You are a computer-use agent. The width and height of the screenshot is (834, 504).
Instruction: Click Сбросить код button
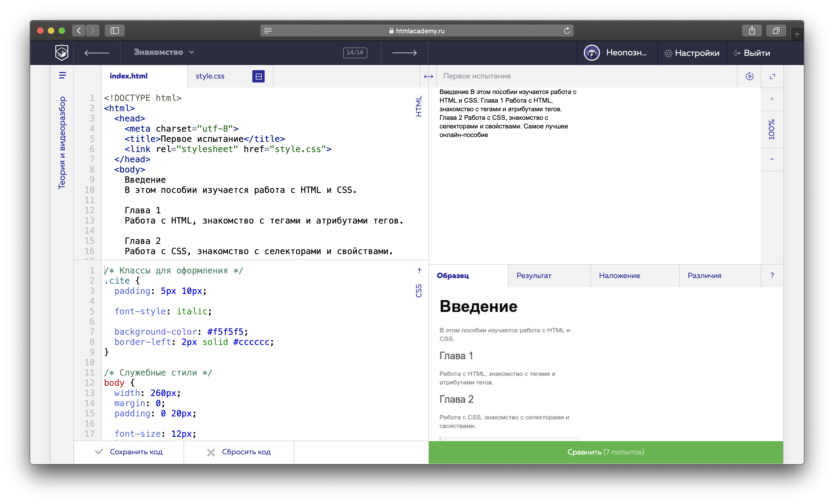(239, 452)
